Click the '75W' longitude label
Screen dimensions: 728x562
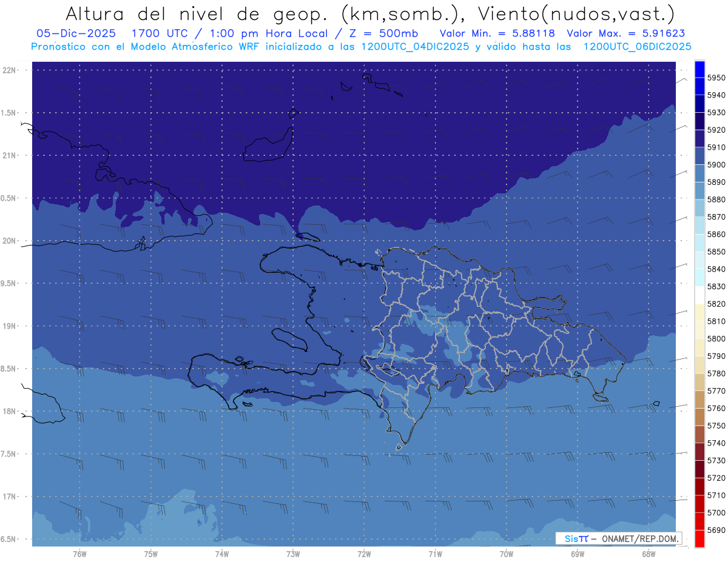click(151, 554)
